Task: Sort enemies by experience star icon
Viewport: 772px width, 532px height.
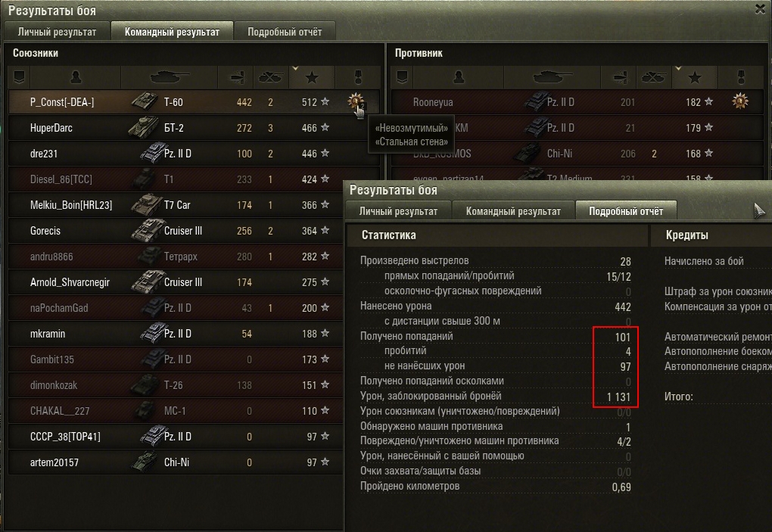Action: 695,77
